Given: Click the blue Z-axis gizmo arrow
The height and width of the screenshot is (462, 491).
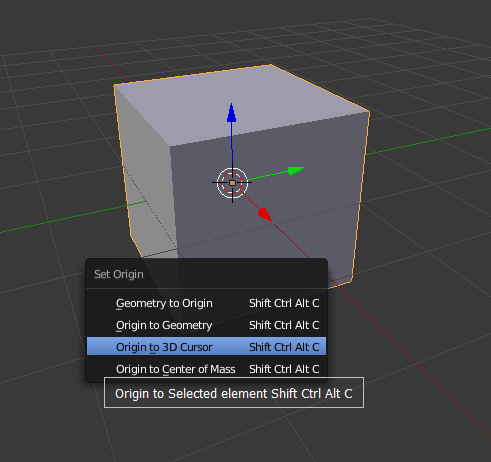Looking at the screenshot, I should point(232,113).
